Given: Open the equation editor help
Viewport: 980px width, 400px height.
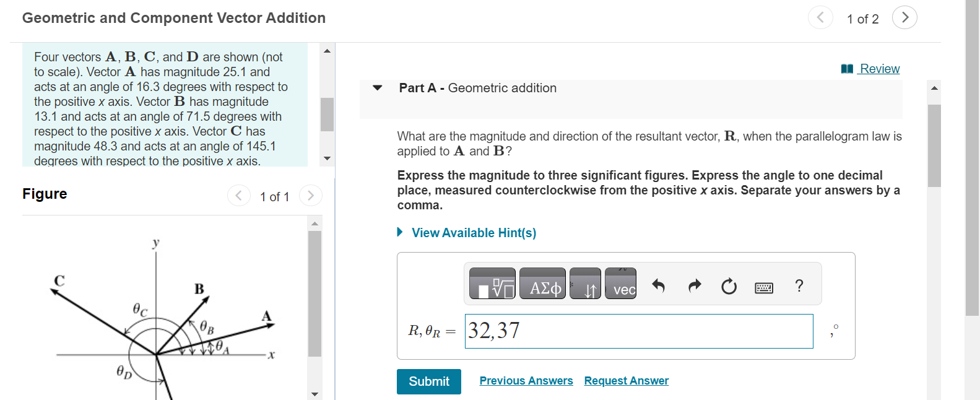Looking at the screenshot, I should [799, 285].
